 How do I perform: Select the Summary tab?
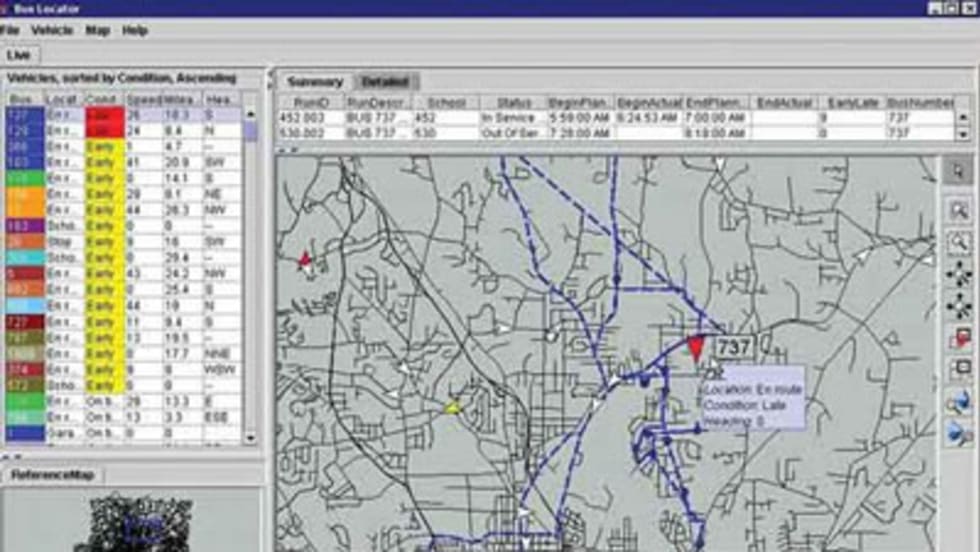[x=314, y=82]
